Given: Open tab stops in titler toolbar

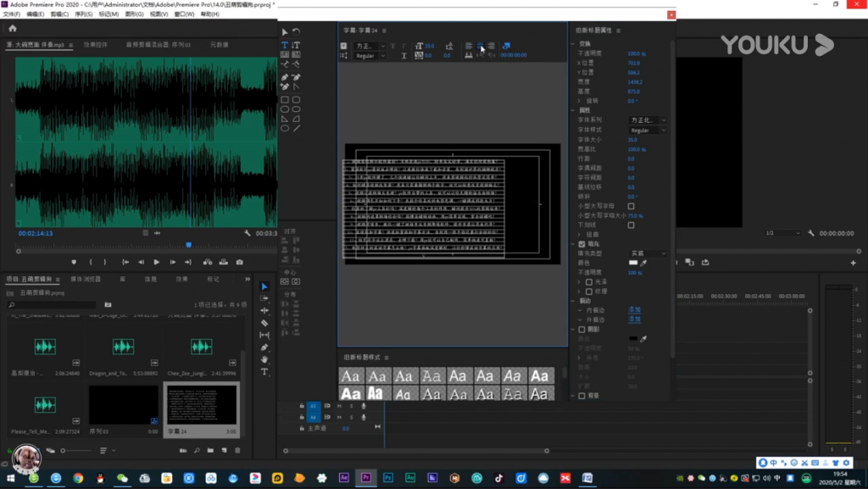Looking at the screenshot, I should (469, 55).
